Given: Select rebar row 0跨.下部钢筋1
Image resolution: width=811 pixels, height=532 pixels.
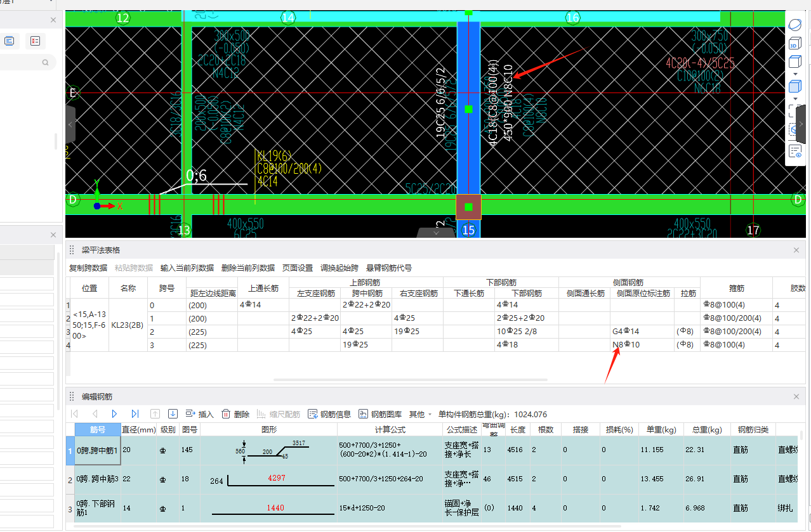Looking at the screenshot, I should (x=97, y=509).
